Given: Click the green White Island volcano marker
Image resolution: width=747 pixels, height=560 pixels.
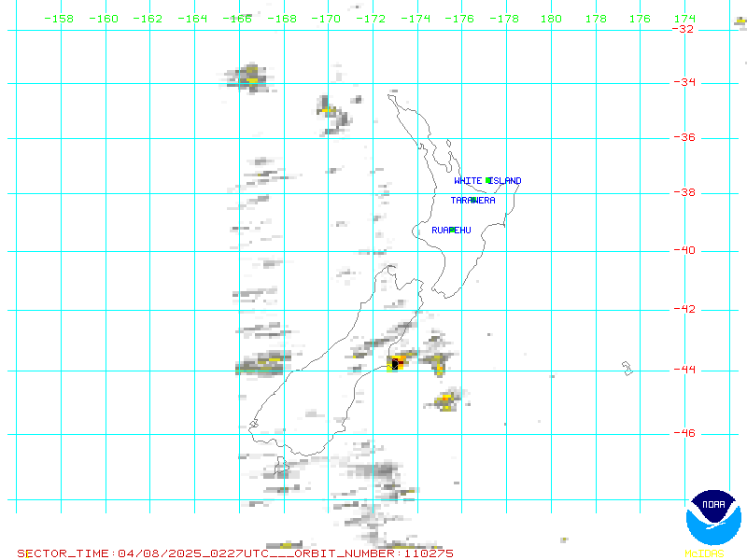Looking at the screenshot, I should tap(487, 180).
